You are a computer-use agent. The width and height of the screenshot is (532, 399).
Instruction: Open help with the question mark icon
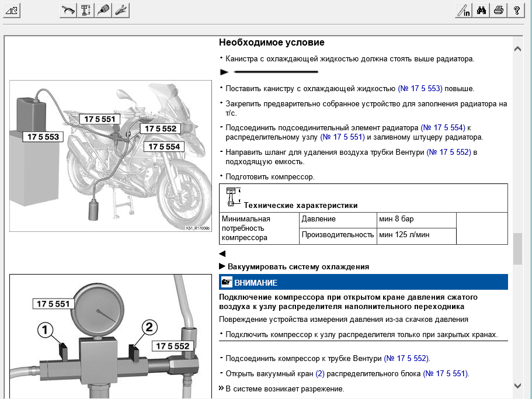coord(516,10)
